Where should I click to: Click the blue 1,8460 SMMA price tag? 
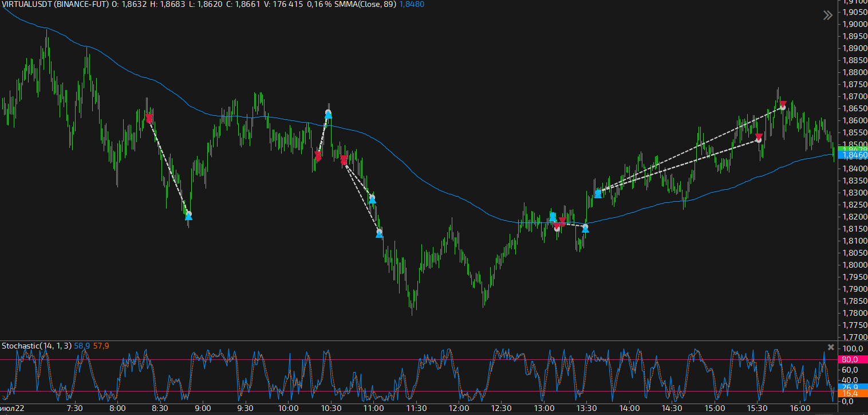(x=851, y=155)
